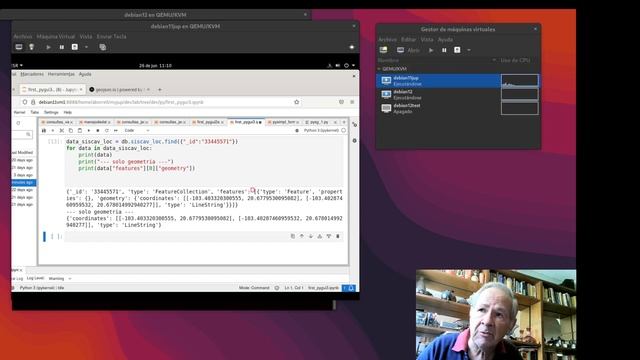Open Ayuda menu in Gestor de máquinas virtuales
This screenshot has width=640, height=360.
pyautogui.click(x=445, y=40)
